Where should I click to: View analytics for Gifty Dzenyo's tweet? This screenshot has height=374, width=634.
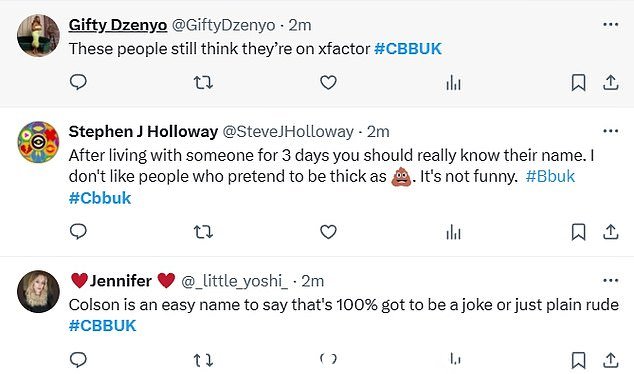[453, 82]
